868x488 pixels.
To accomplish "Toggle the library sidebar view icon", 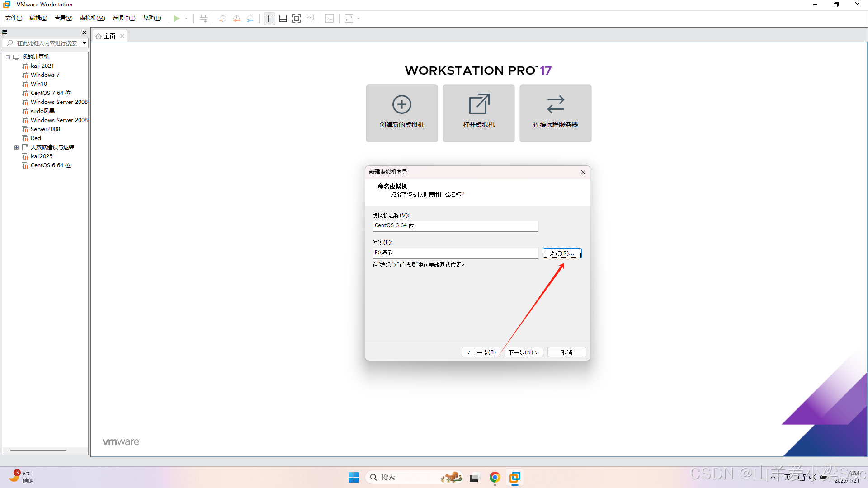I will point(269,19).
